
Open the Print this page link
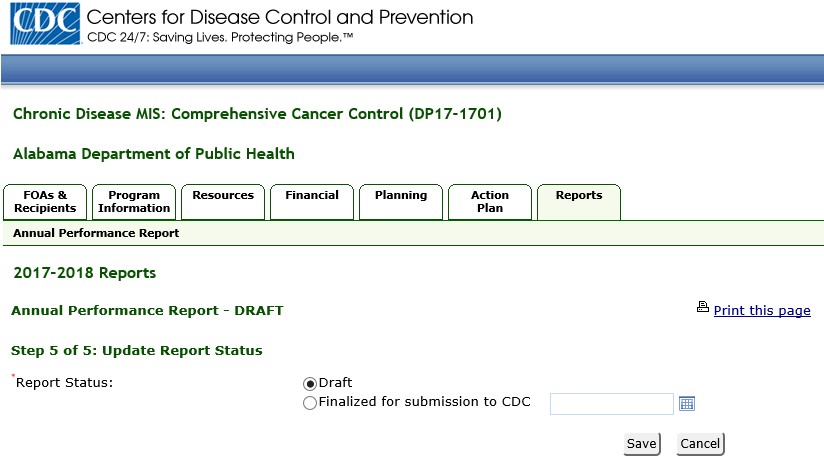(x=762, y=310)
